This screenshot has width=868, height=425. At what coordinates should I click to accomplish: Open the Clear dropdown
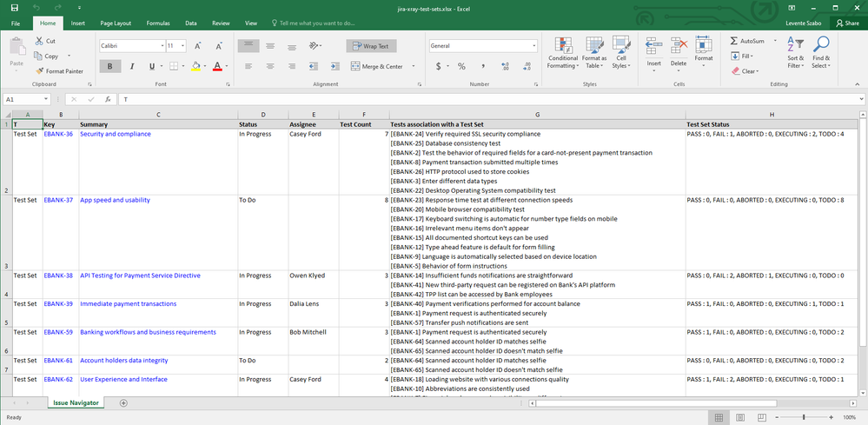pyautogui.click(x=745, y=71)
